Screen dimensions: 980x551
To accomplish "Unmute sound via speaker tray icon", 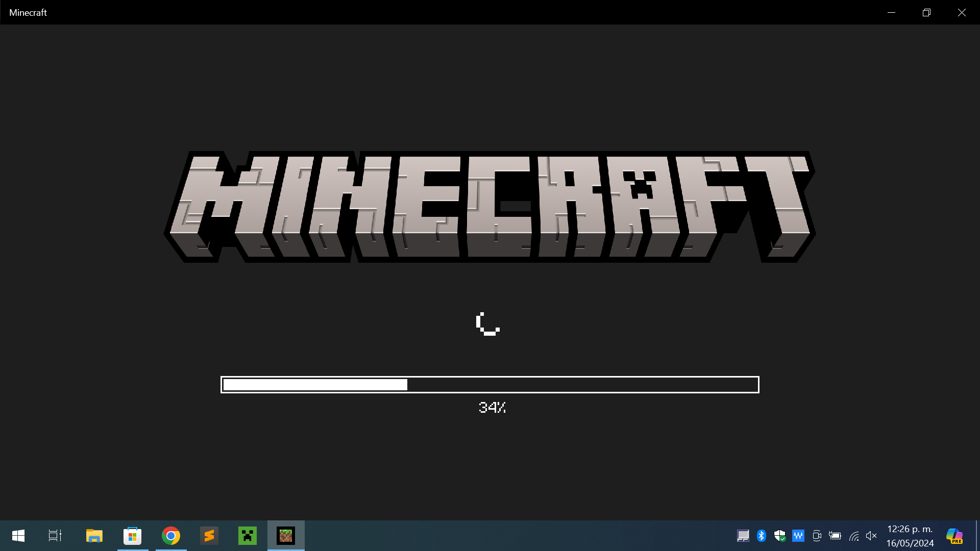I will pyautogui.click(x=871, y=536).
